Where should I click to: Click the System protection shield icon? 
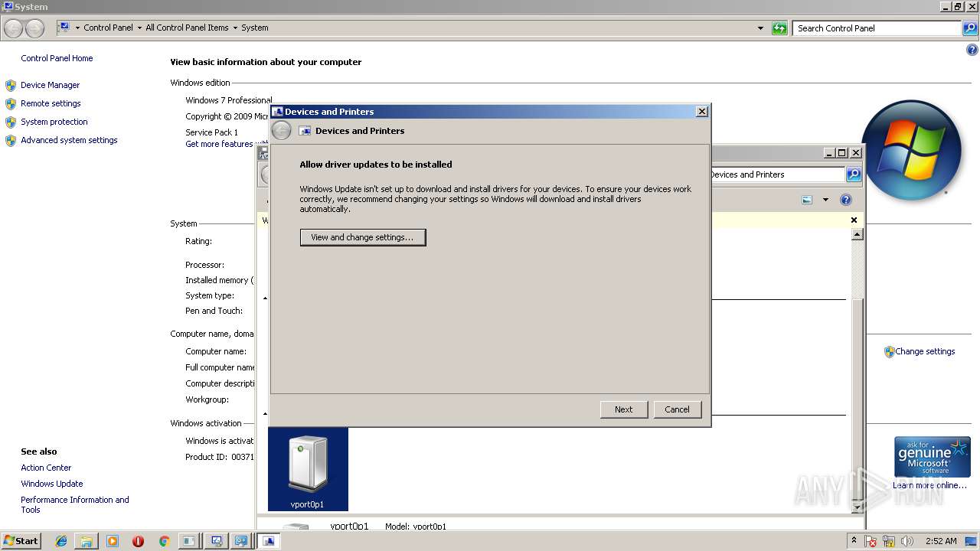11,122
